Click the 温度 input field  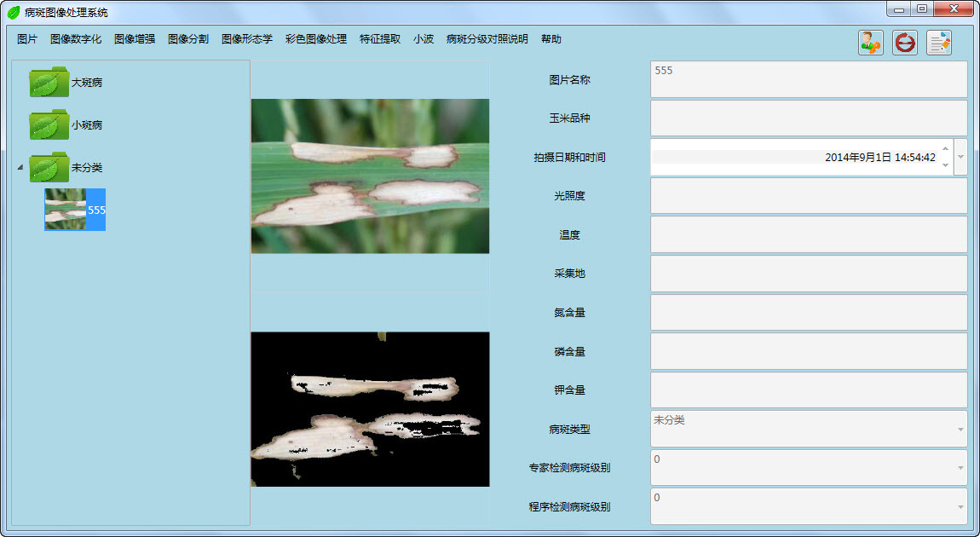[x=809, y=234]
